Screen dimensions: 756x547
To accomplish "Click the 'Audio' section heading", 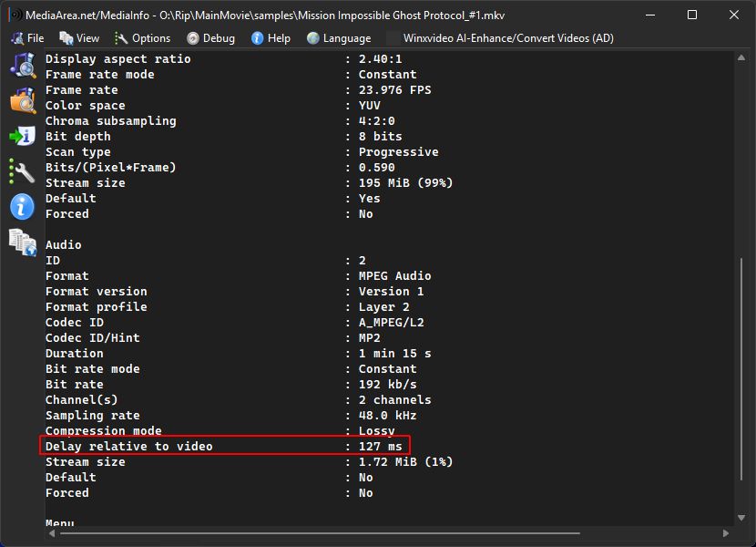I will [x=63, y=244].
